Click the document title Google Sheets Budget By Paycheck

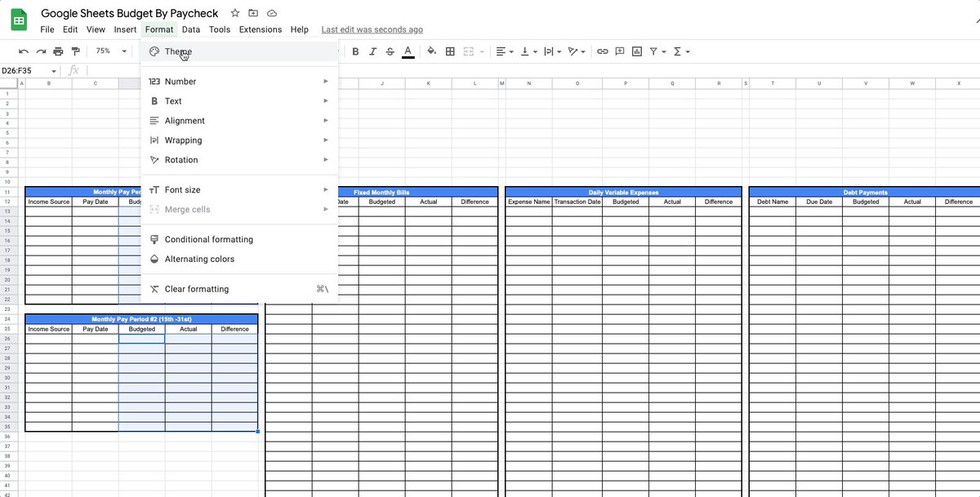point(130,13)
